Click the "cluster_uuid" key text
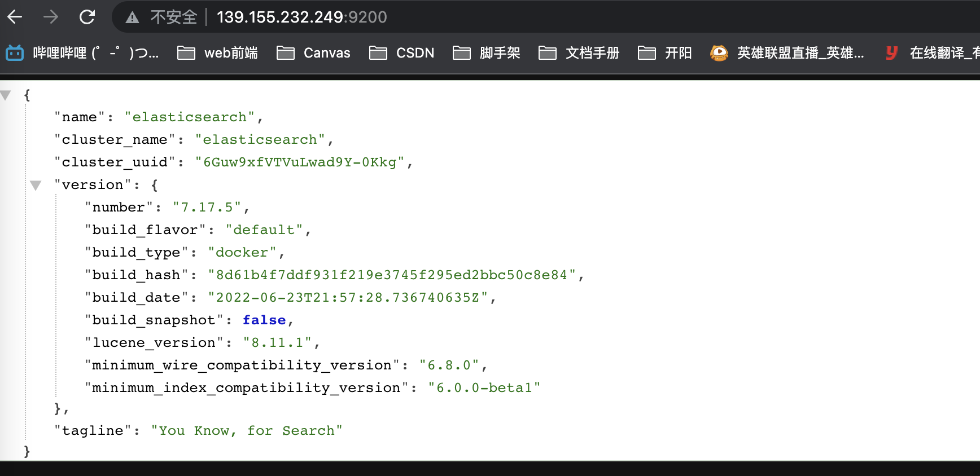This screenshot has height=476, width=980. click(115, 162)
